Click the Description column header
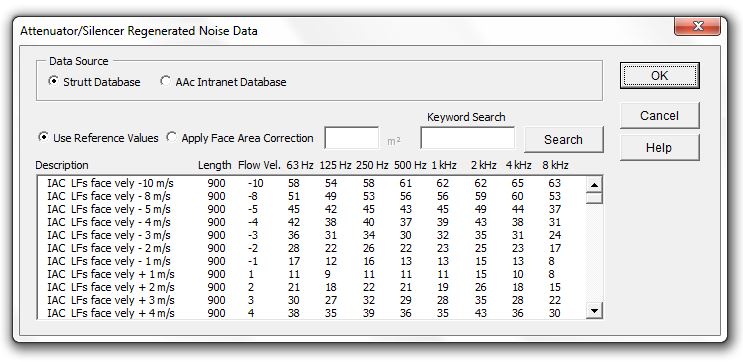The image size is (743, 362). pyautogui.click(x=62, y=165)
